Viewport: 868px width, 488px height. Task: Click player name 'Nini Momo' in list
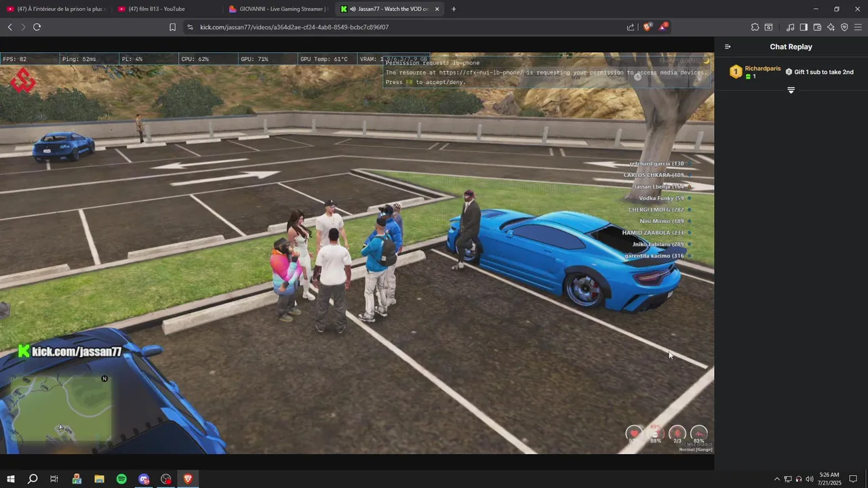point(662,221)
